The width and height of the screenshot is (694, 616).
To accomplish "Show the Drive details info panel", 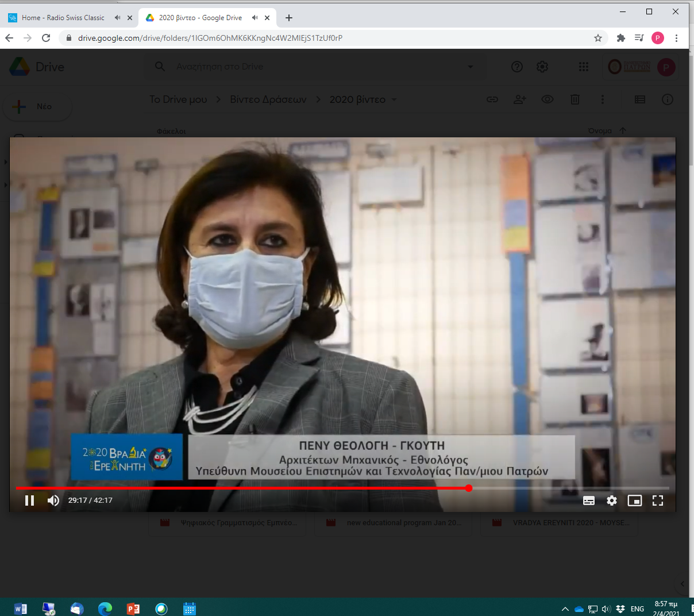I will [x=668, y=99].
